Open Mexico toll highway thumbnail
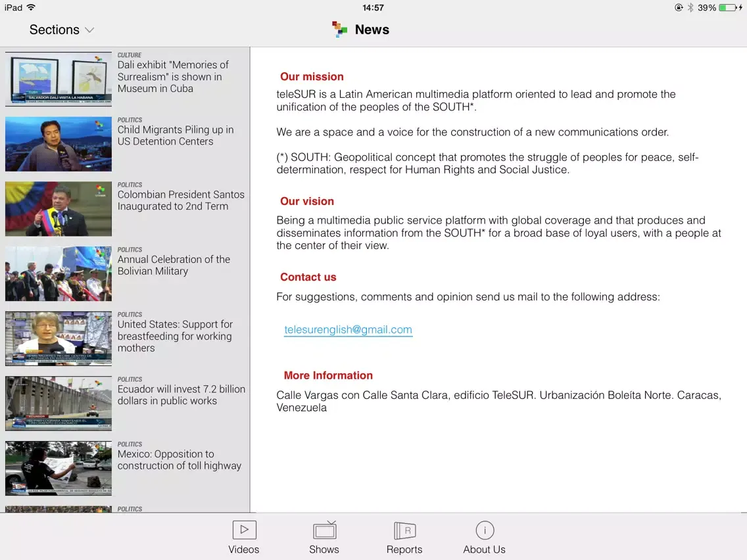 pos(59,468)
